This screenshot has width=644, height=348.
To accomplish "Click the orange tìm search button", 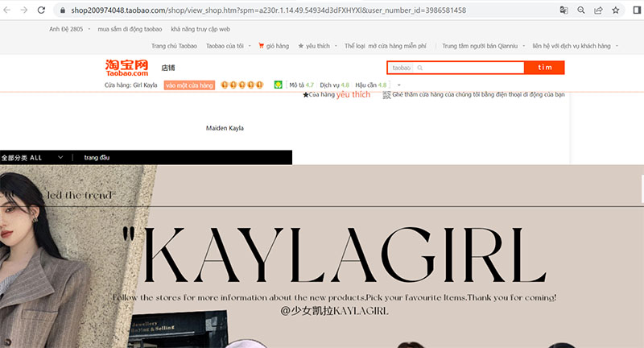I will point(545,68).
